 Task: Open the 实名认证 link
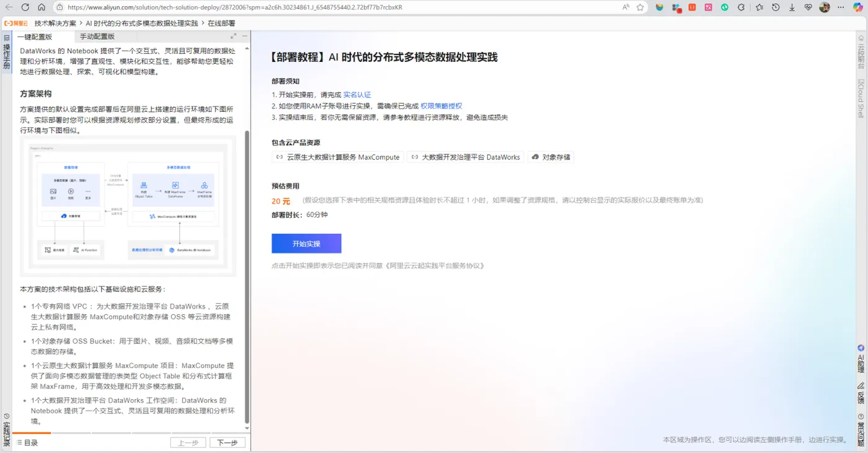click(x=357, y=95)
